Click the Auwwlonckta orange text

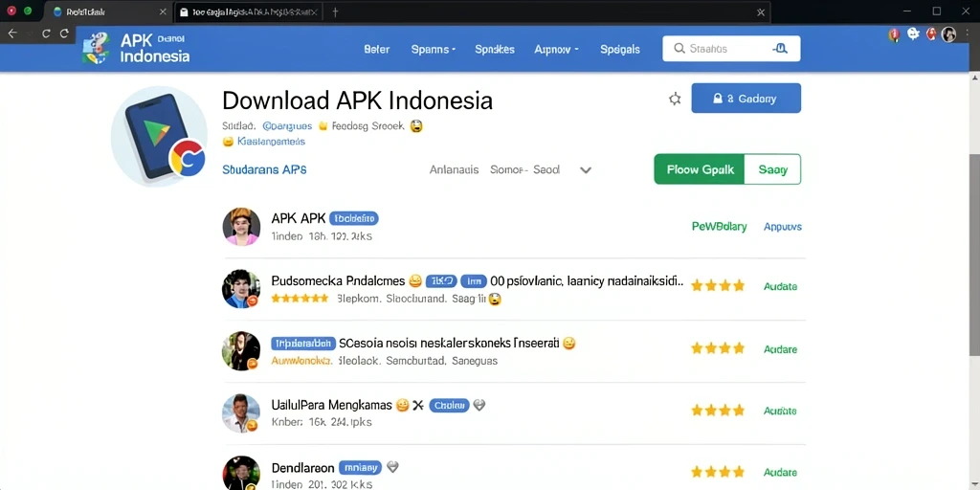click(301, 361)
